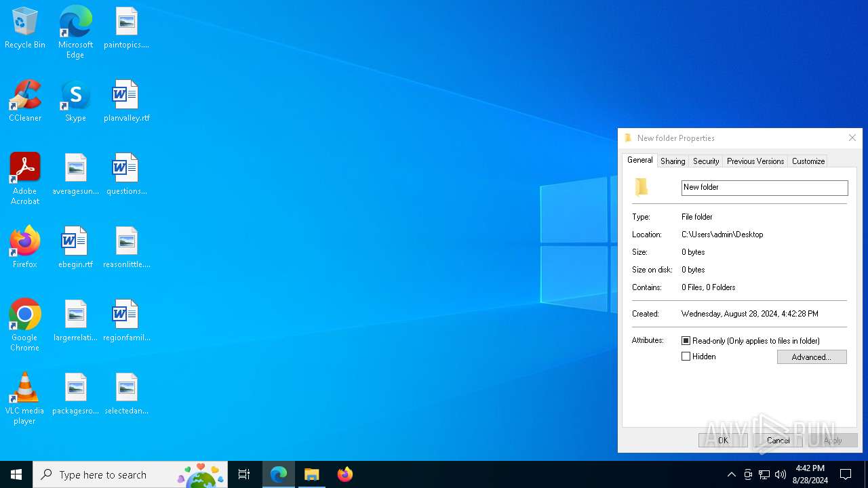Open File Explorer from the taskbar

(312, 474)
